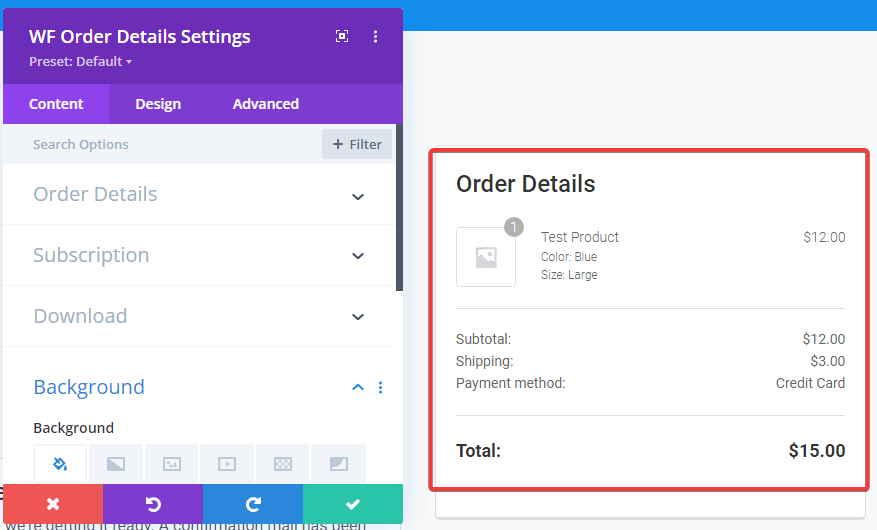Open Background section three-dot options
The image size is (877, 530).
tap(380, 387)
